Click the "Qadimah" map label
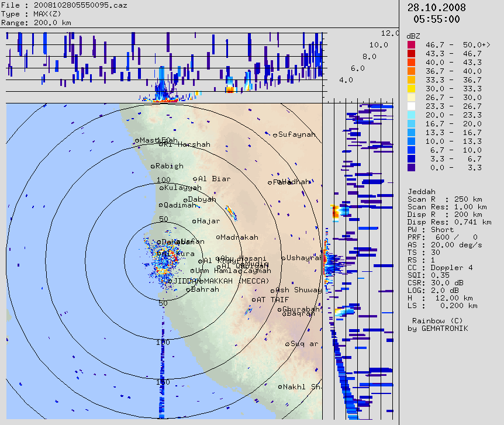Image resolution: width=504 pixels, height=425 pixels. (x=180, y=205)
